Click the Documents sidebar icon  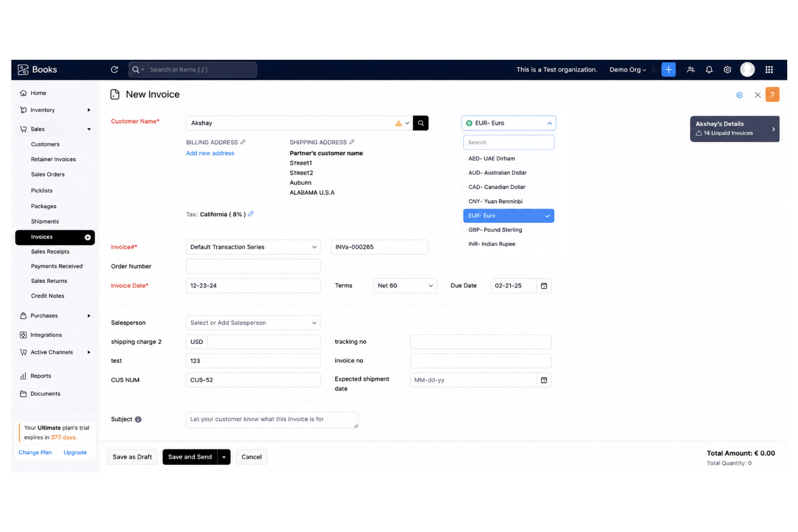[x=23, y=393]
